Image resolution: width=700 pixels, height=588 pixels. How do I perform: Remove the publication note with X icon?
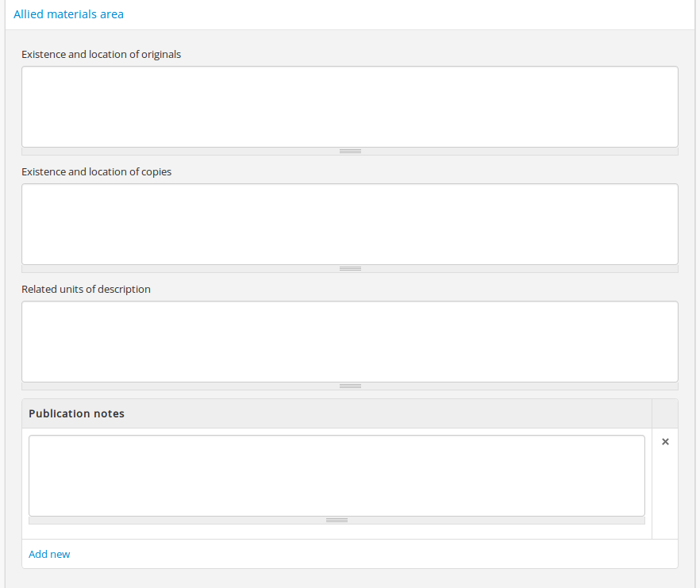coord(665,442)
